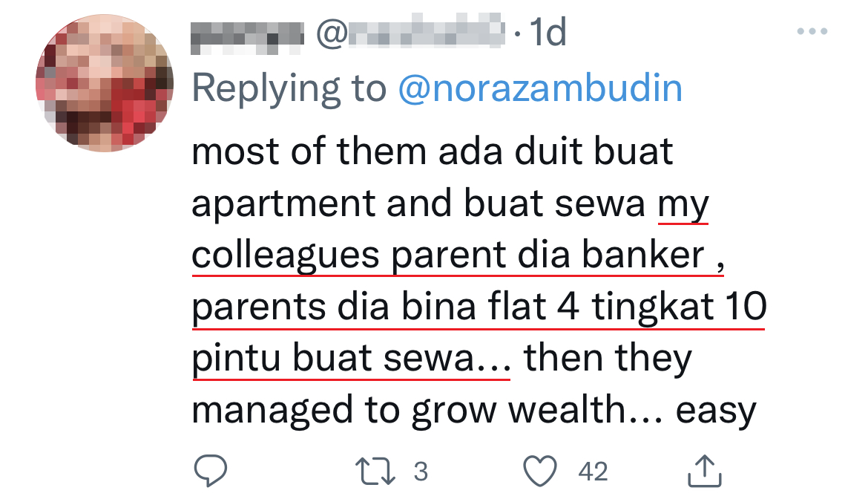Viewport: 868px width, 502px height.
Task: Click 'managed to grow wealth... easy' line
Action: pyautogui.click(x=474, y=411)
